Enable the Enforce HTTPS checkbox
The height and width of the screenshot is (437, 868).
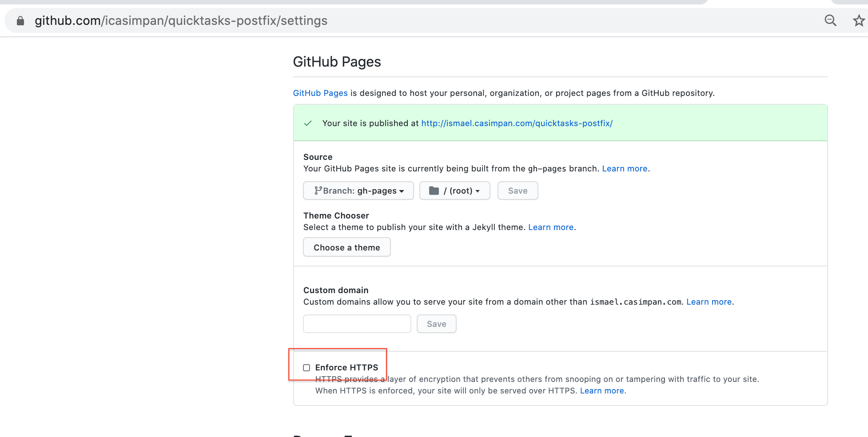(306, 367)
